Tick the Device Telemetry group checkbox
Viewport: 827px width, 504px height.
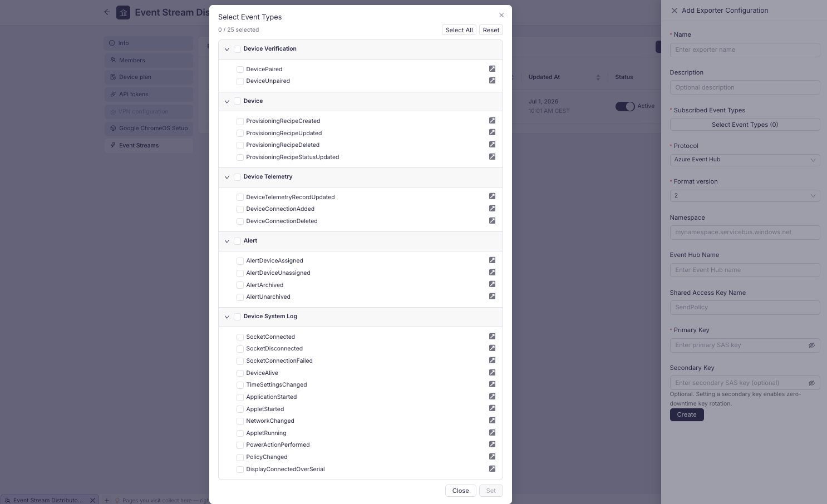coord(237,177)
